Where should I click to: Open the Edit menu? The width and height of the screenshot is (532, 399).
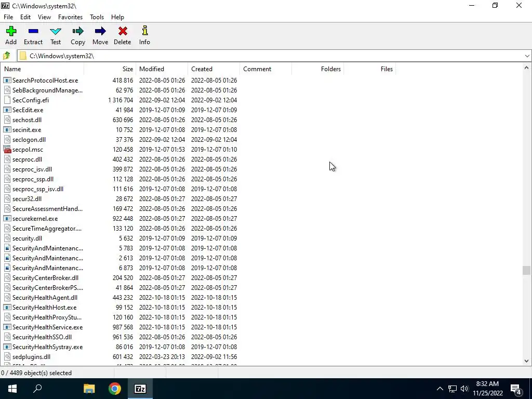pos(25,17)
